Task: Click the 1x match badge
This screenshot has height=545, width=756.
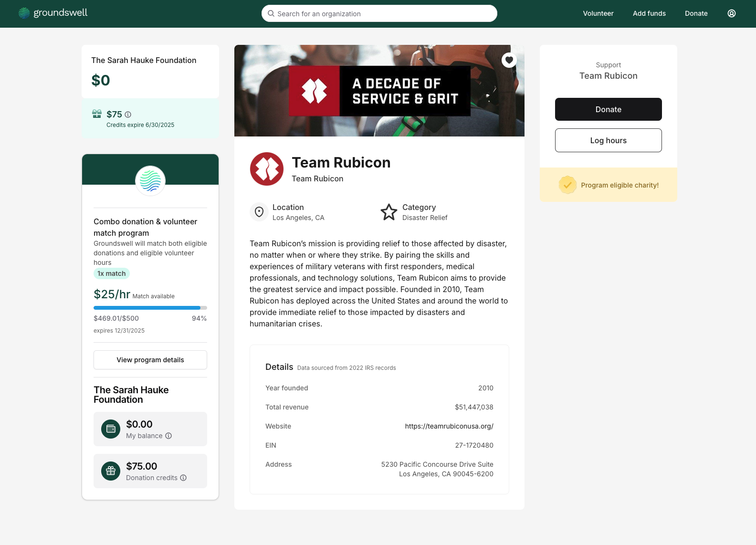Action: (112, 273)
